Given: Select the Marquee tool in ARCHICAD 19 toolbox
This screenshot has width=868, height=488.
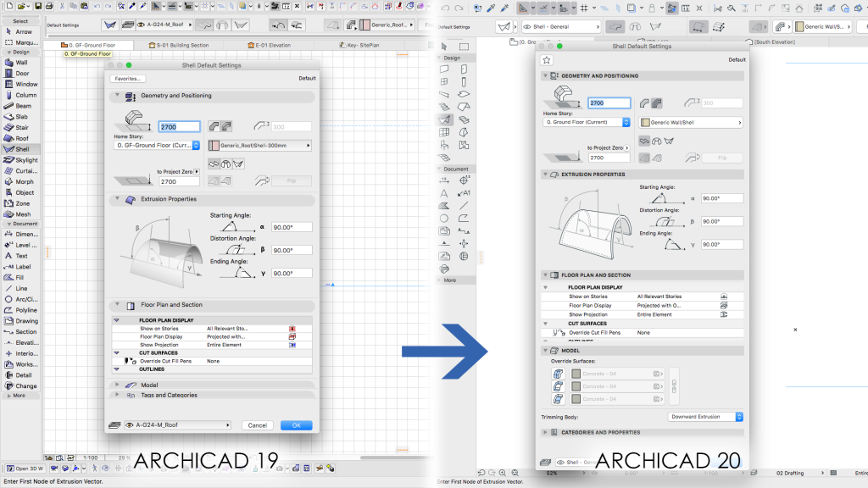Looking at the screenshot, I should (21, 42).
